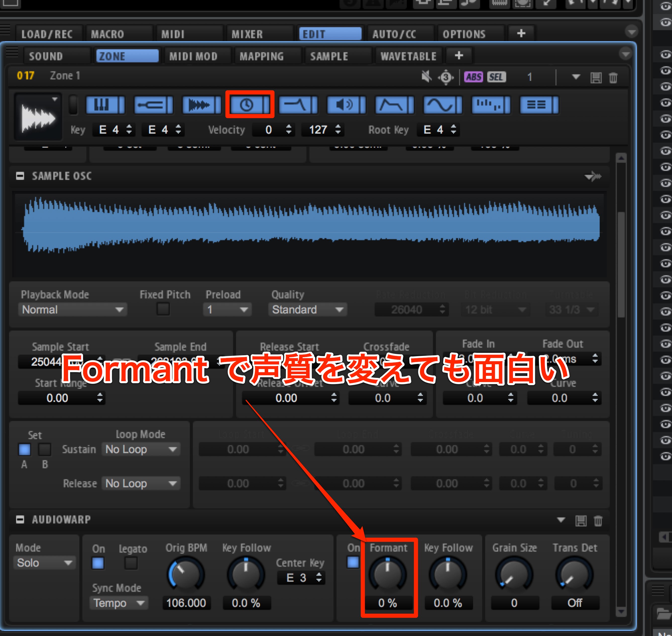Click the Grain Size knob
This screenshot has width=672, height=636.
point(514,574)
